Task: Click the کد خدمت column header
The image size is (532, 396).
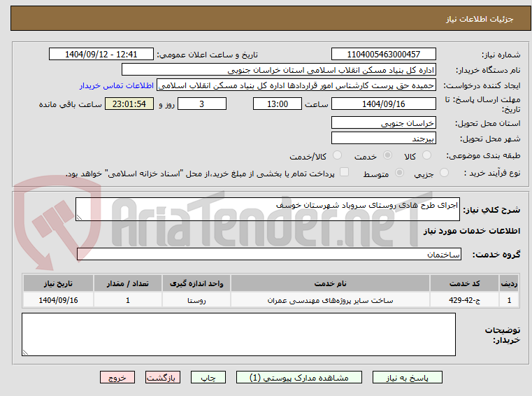Action: (464, 283)
